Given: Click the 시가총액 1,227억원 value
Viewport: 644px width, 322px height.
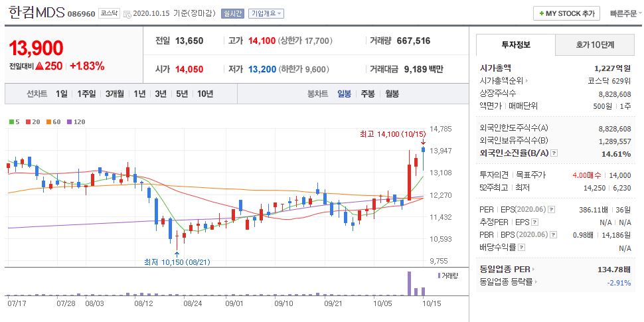Looking at the screenshot, I should click(612, 68).
